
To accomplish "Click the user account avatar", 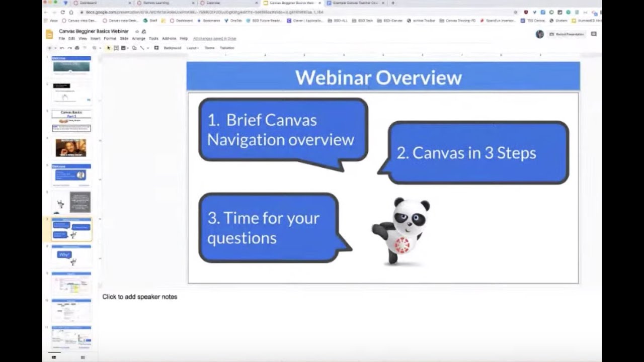I will [540, 34].
